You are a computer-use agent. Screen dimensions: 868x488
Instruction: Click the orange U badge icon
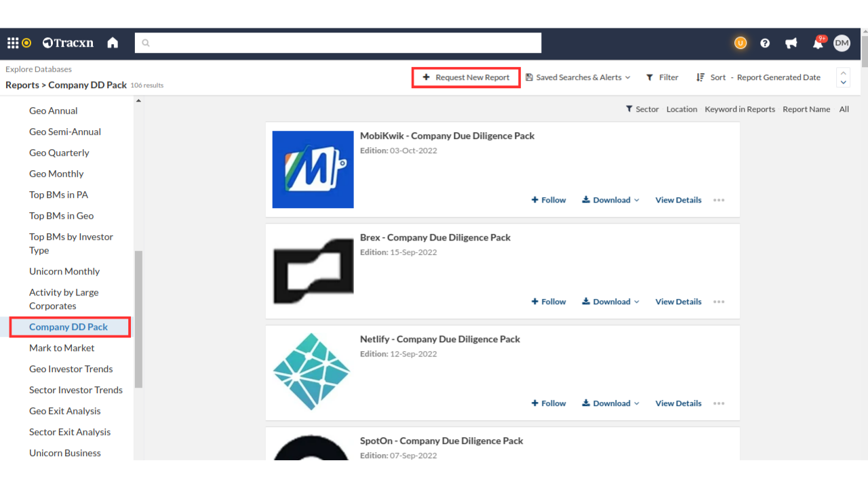pyautogui.click(x=740, y=43)
